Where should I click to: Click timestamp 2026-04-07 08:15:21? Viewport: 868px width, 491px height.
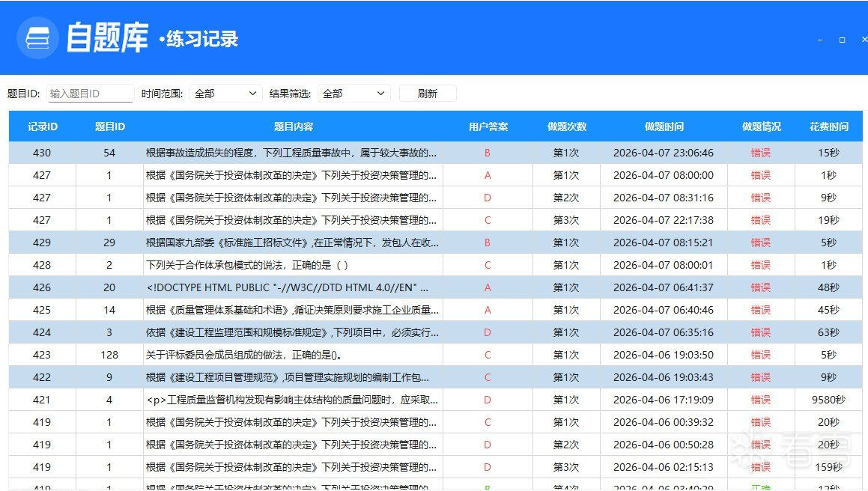[x=664, y=243]
